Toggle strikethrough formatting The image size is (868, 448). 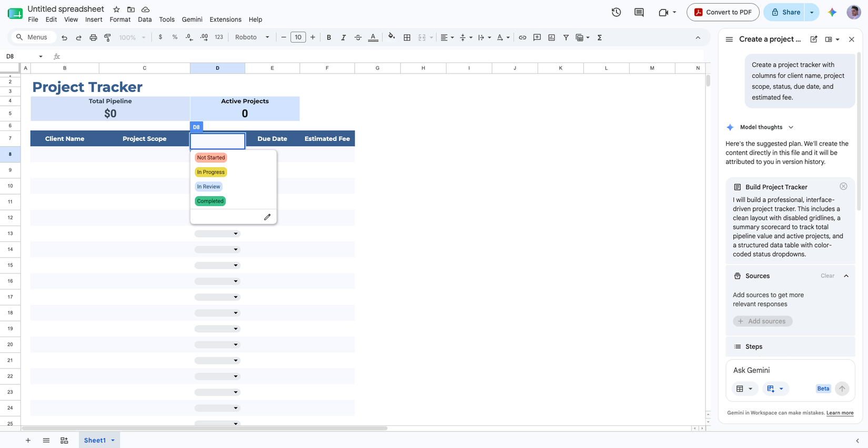point(358,37)
